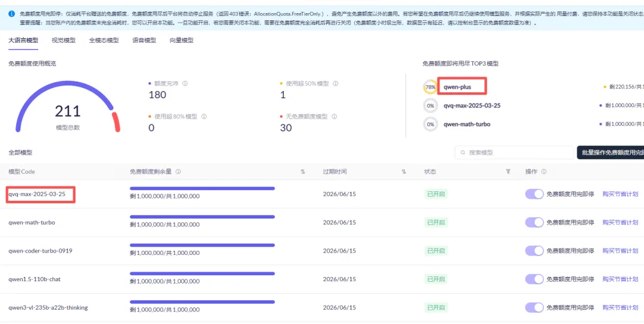Click model code qwen-math-turbo in table
644x324 pixels.
coord(32,222)
